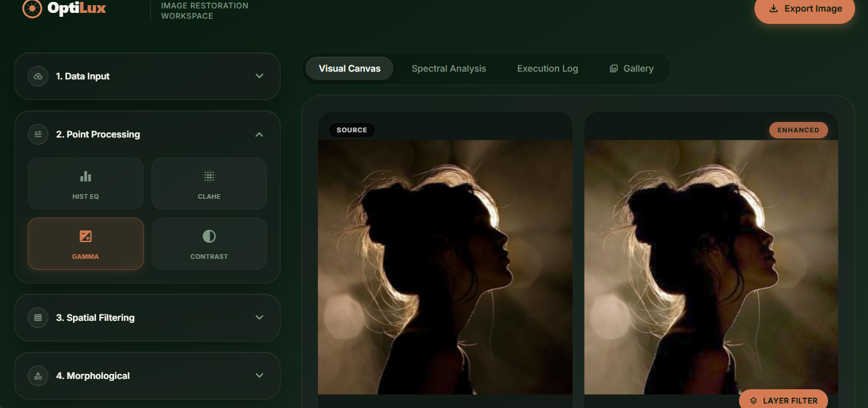Click the OptiLux sun logo icon

(x=32, y=8)
